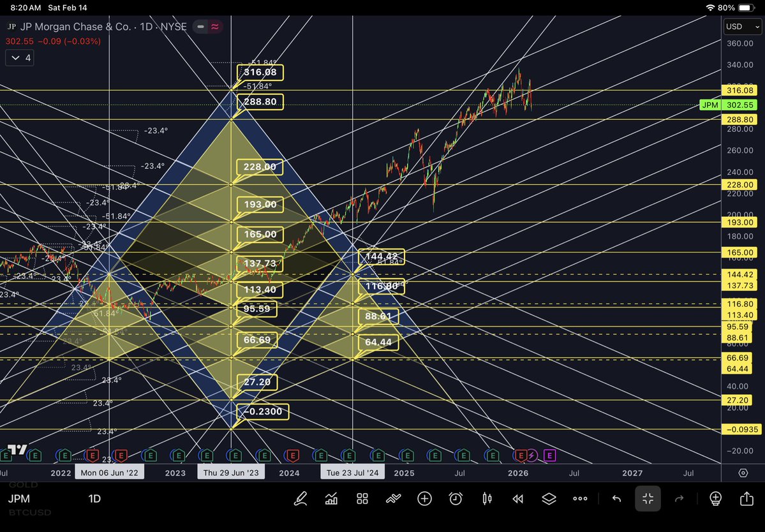765x532 pixels.
Task: Exit fullscreen using the collapse arrows button
Action: tap(648, 498)
